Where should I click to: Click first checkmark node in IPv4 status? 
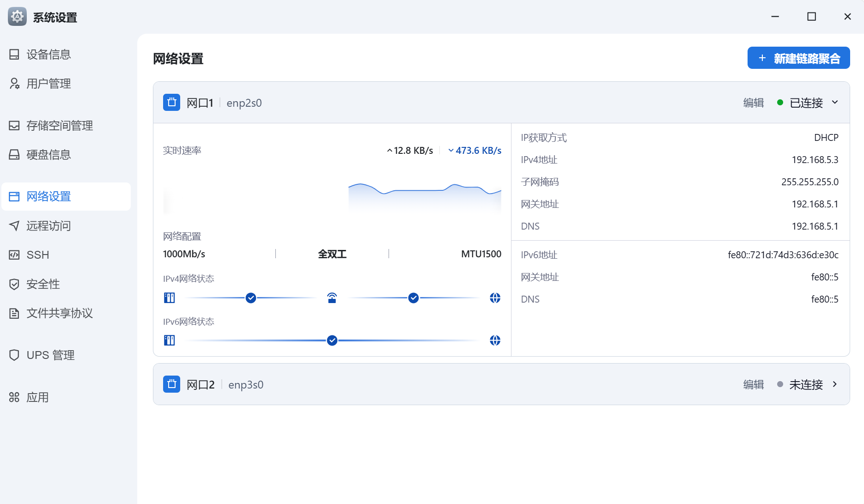click(251, 298)
